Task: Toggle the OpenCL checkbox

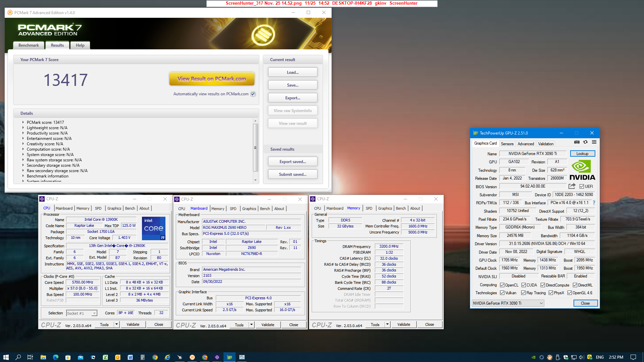Action: click(x=502, y=285)
